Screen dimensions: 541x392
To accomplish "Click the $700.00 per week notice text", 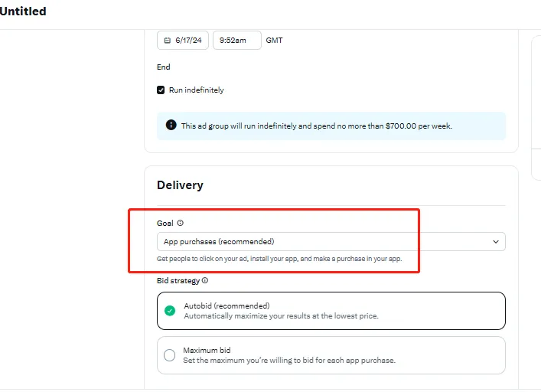I will 316,126.
